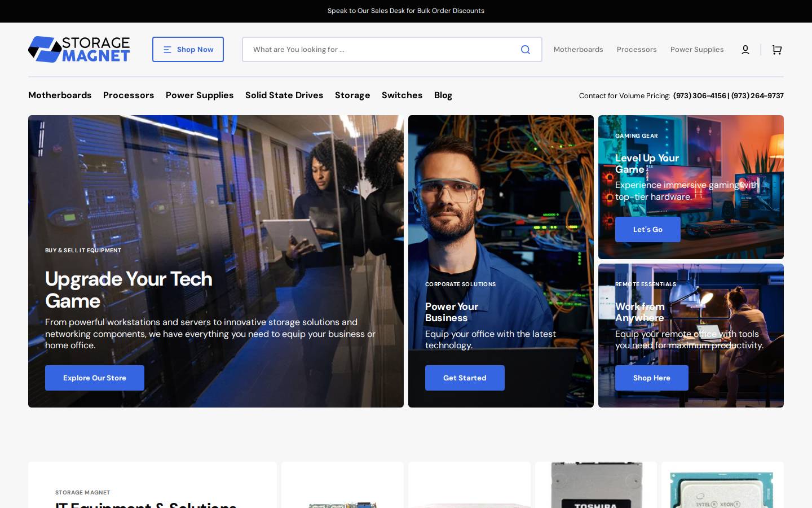Click the Corporate Solutions label
The image size is (812, 508).
click(461, 284)
